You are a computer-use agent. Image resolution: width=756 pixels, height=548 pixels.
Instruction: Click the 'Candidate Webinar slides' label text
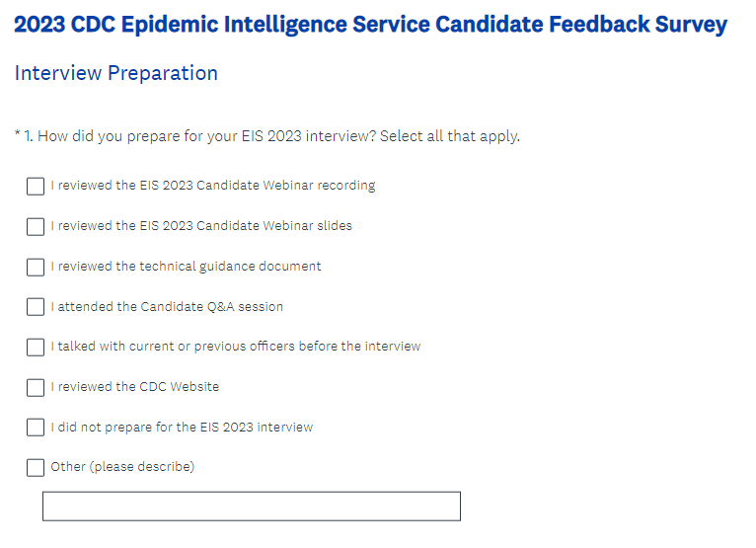[x=201, y=226]
